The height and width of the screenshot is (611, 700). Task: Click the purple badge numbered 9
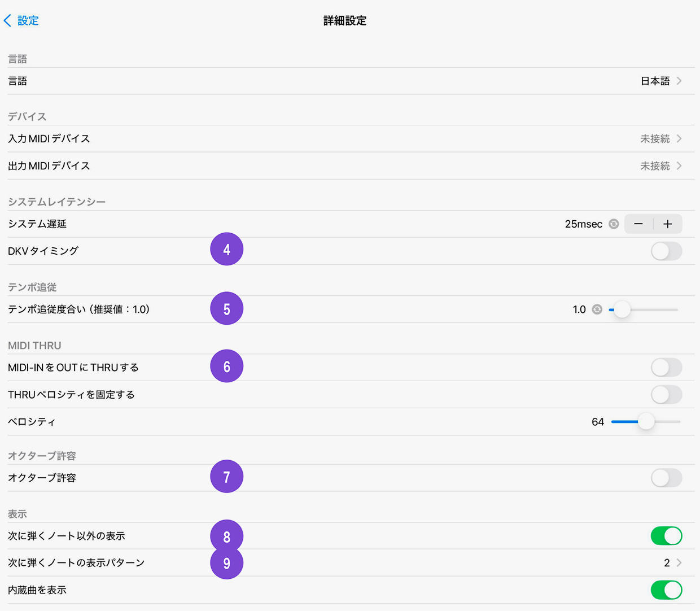tap(226, 562)
